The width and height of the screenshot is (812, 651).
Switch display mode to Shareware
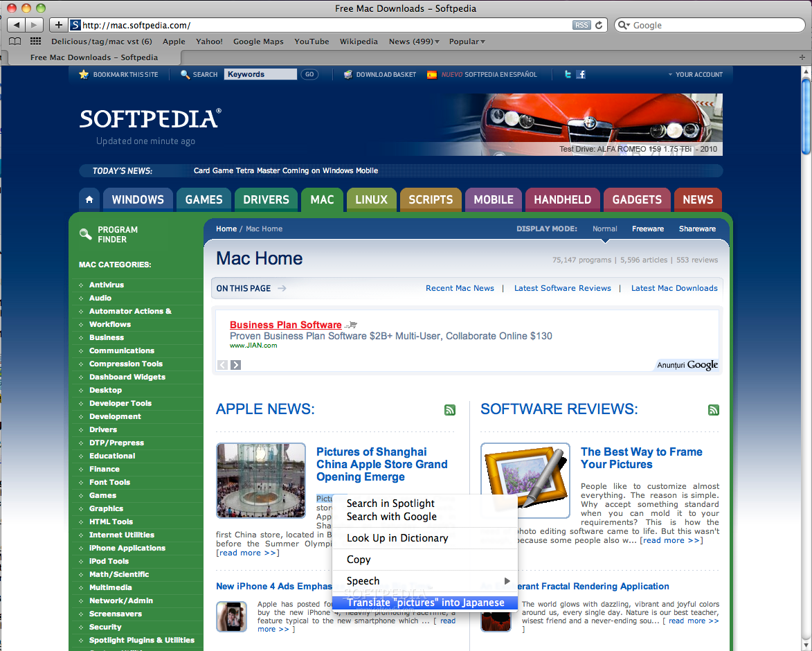(697, 229)
